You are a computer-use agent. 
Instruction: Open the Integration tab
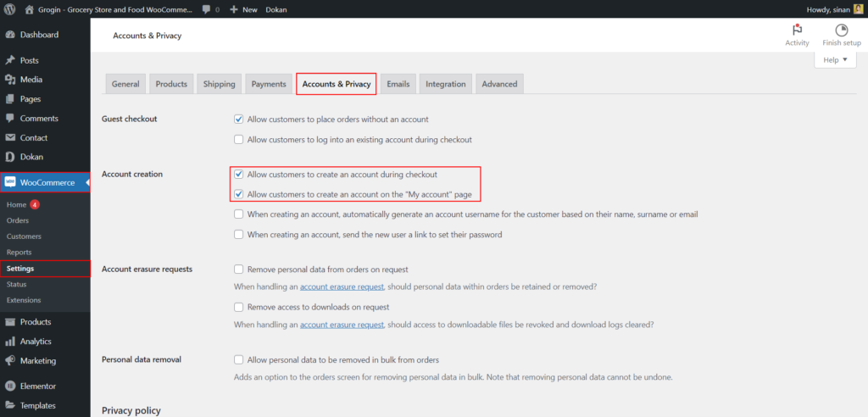click(446, 84)
